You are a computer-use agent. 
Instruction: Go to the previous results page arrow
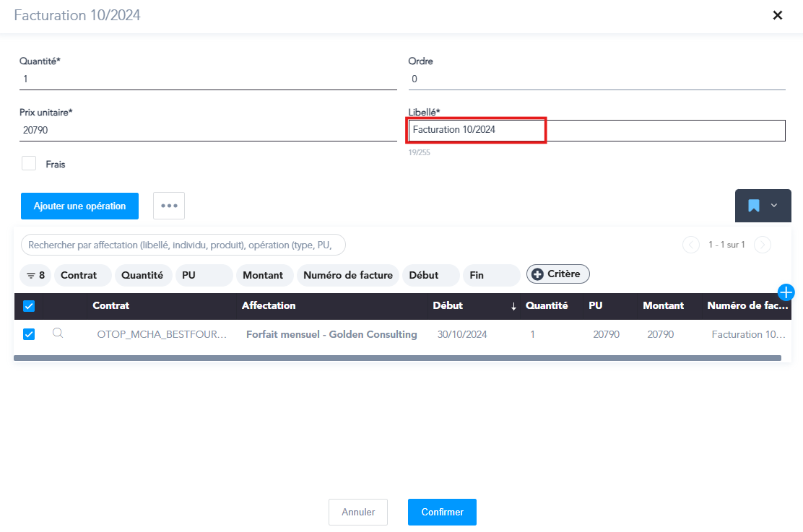[x=691, y=245]
